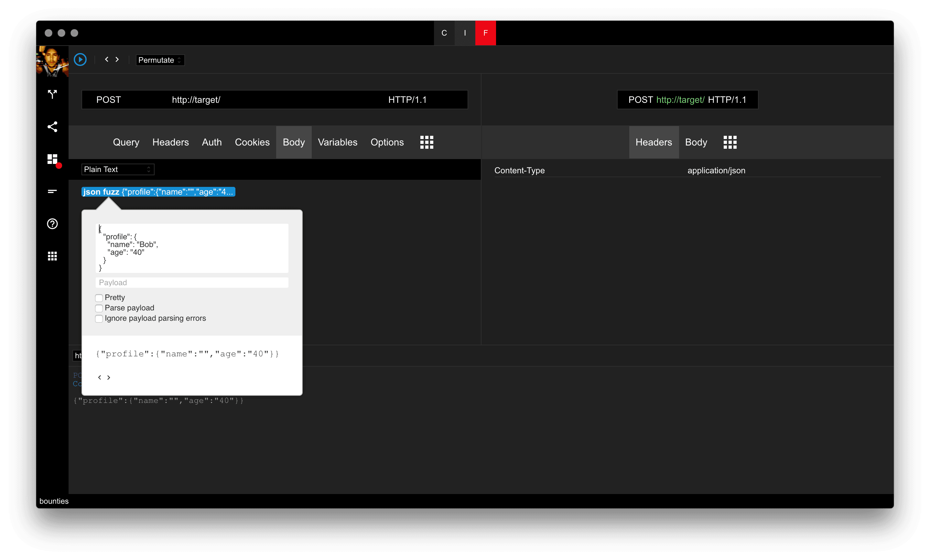Screen dimensions: 930x560
Task: Switch to the Variables tab
Action: [337, 142]
